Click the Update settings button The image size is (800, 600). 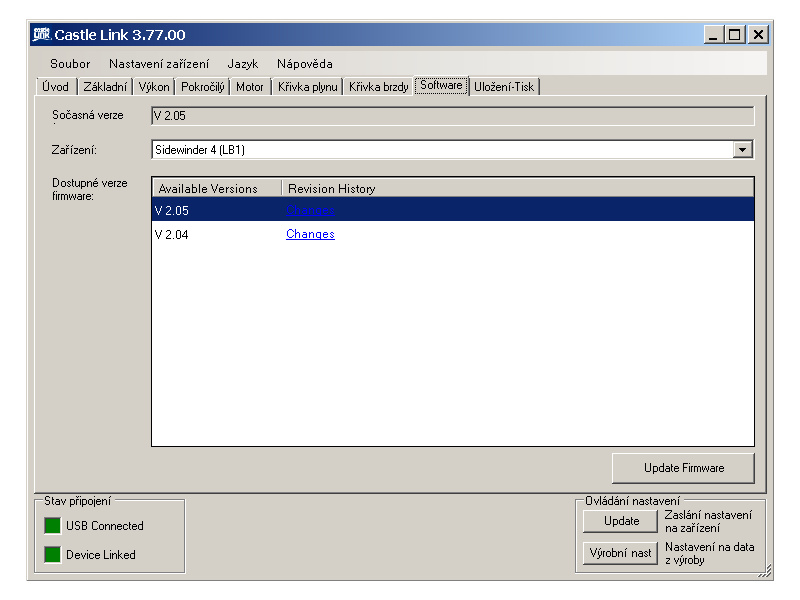coord(621,521)
